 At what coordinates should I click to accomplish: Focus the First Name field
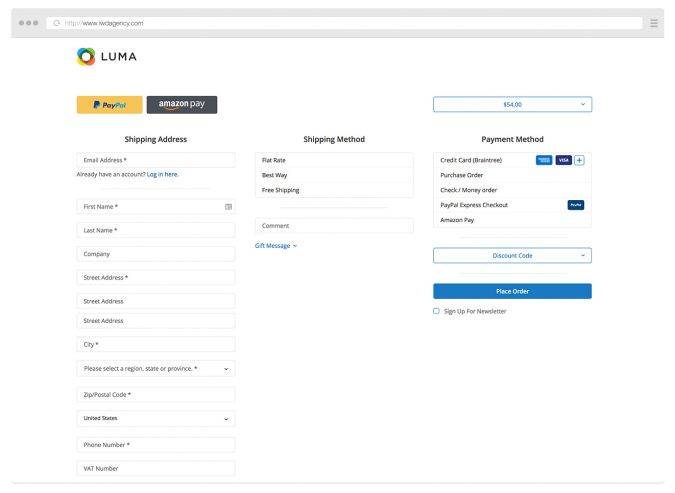(x=156, y=207)
